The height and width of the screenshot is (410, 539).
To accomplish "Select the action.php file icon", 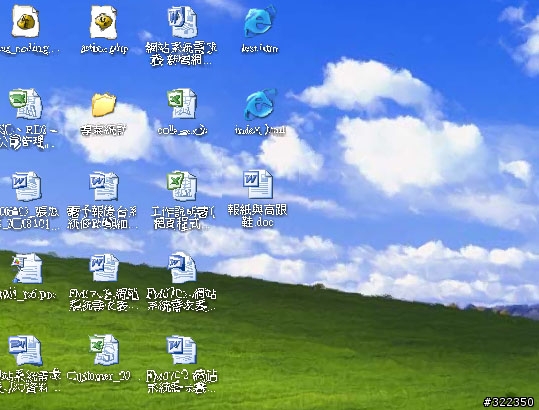I will [x=103, y=22].
